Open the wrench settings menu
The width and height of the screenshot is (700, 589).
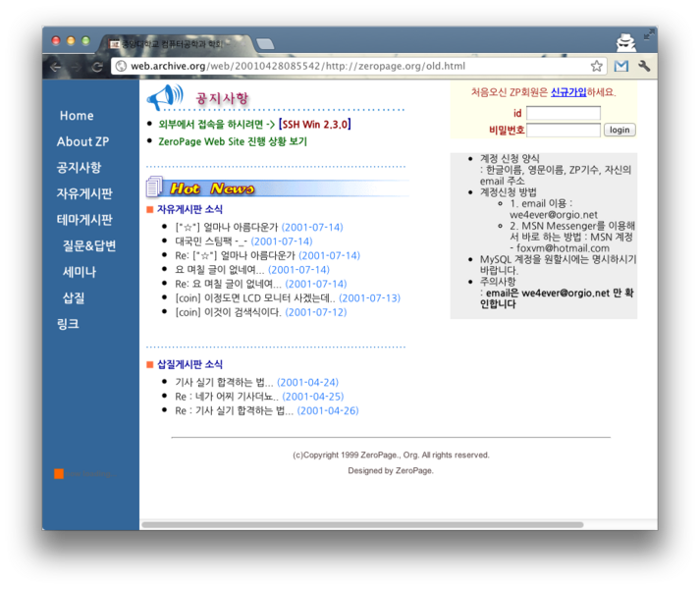click(644, 66)
